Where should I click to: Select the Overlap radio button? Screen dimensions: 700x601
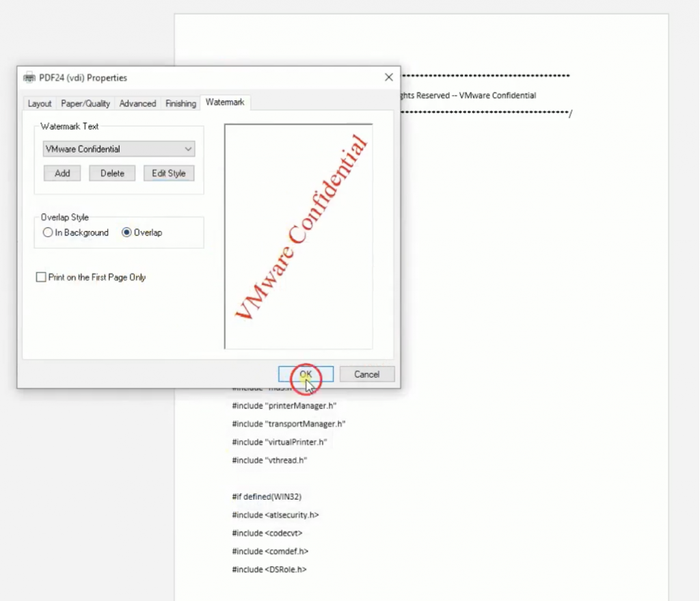pos(142,232)
